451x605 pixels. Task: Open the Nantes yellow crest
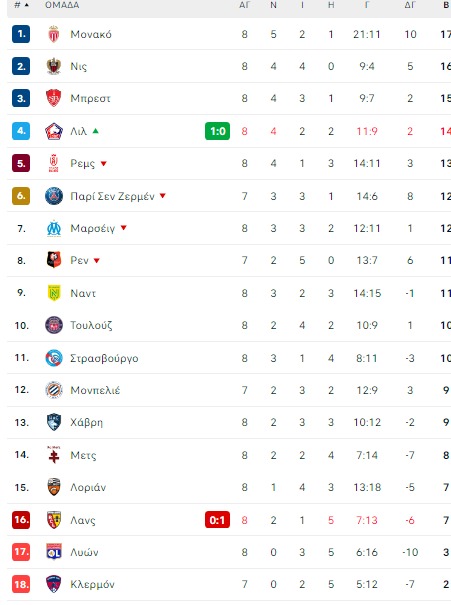tap(54, 293)
